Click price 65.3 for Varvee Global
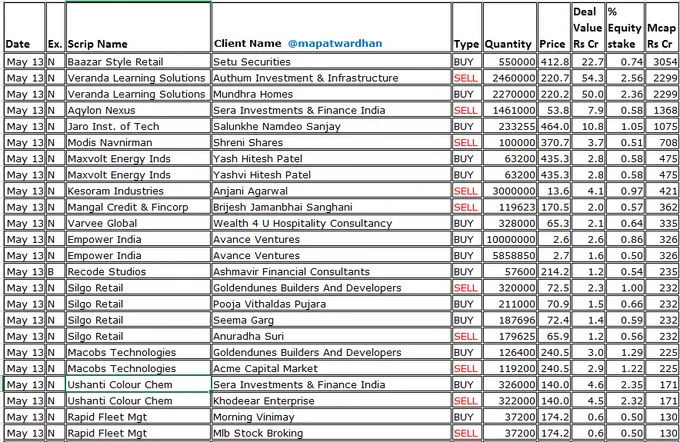This screenshot has width=680, height=442. click(554, 223)
